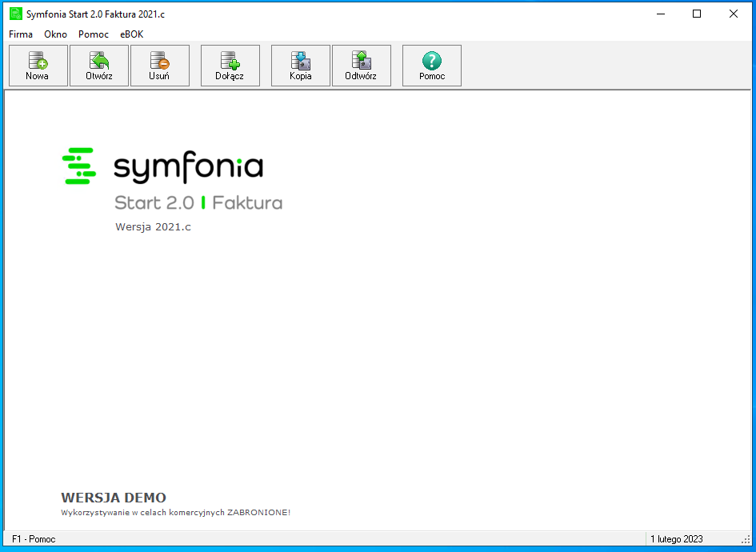Open help from the Pomoc toolbar button
This screenshot has height=552, width=756.
click(x=431, y=66)
